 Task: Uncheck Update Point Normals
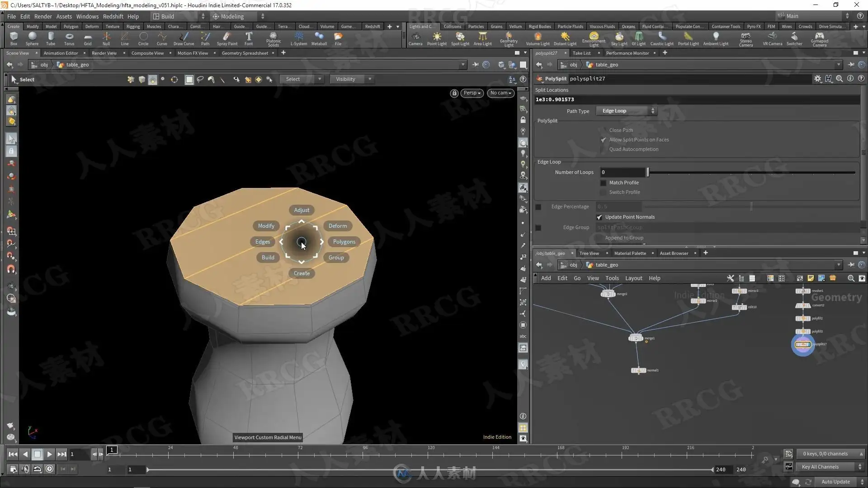point(599,217)
